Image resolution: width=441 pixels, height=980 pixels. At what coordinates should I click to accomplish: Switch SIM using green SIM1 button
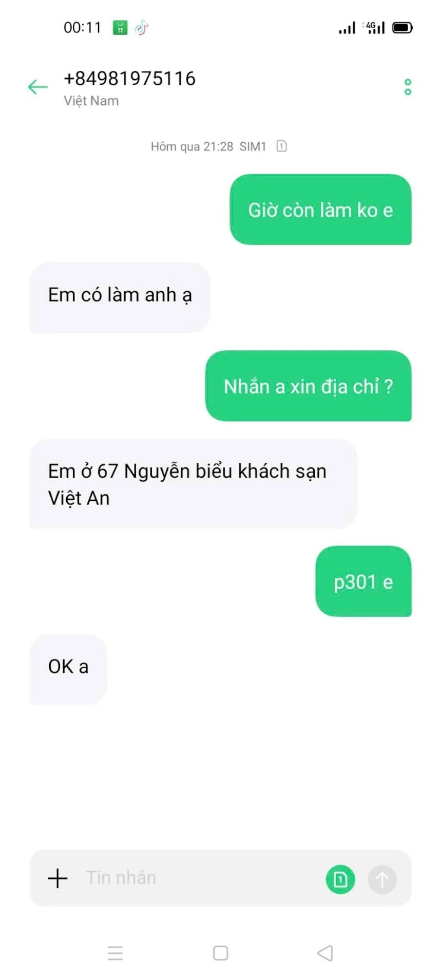340,879
